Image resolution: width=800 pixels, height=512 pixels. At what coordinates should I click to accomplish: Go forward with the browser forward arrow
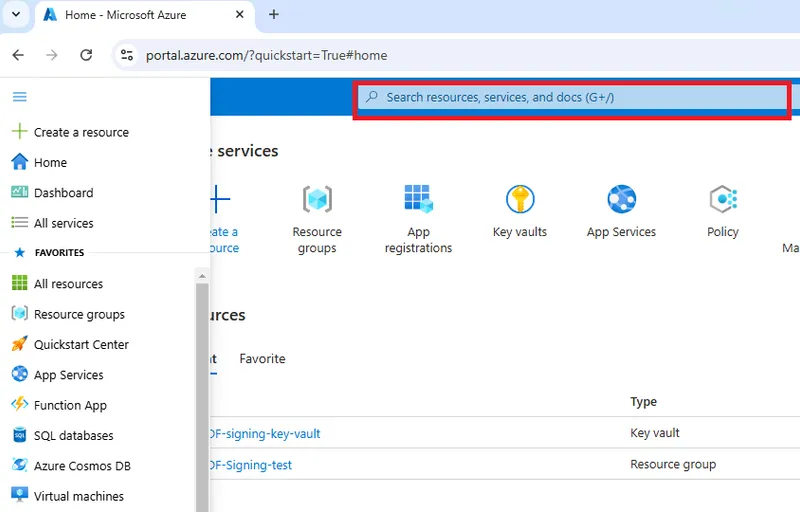coord(52,55)
